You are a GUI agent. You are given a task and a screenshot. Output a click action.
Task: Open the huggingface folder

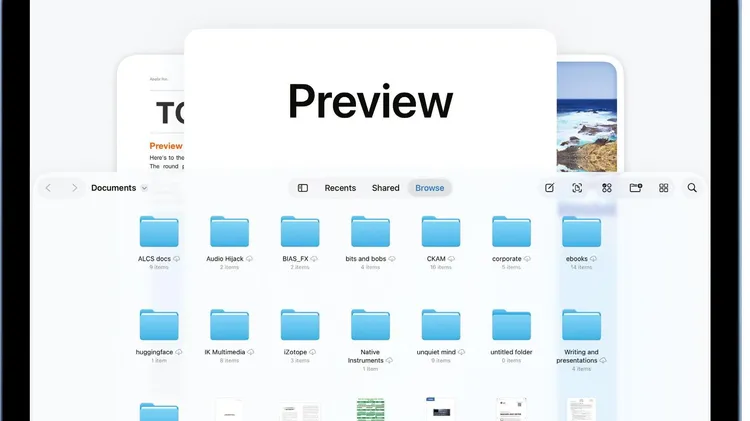tap(159, 325)
